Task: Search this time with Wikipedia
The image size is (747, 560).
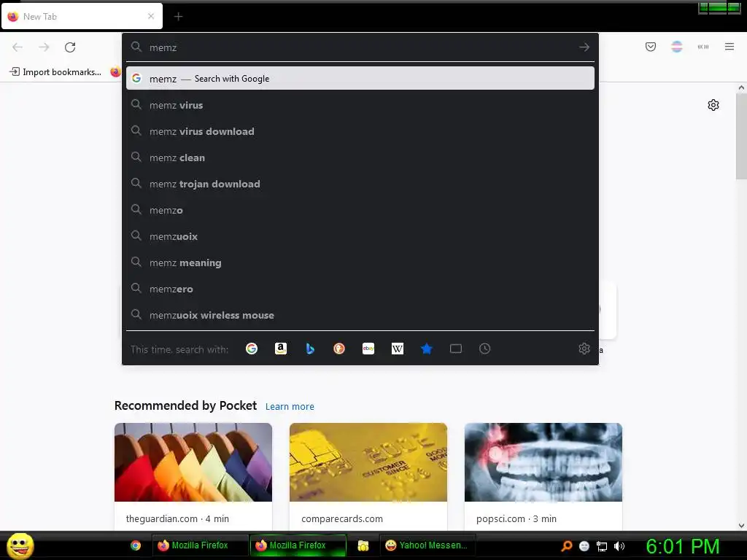Action: (x=398, y=349)
